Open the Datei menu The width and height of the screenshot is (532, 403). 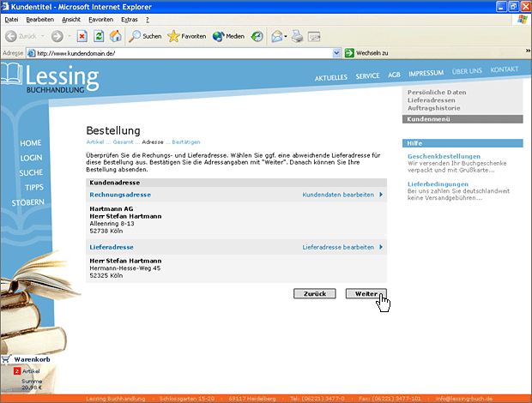click(11, 20)
